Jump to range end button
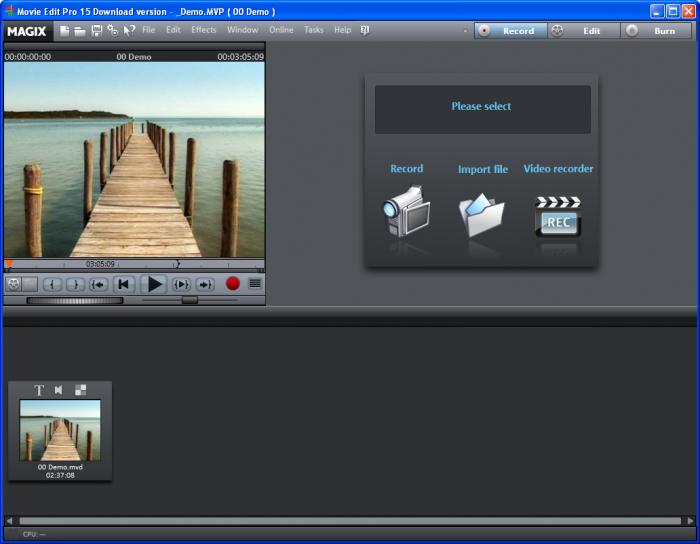This screenshot has width=700, height=544. pyautogui.click(x=205, y=284)
